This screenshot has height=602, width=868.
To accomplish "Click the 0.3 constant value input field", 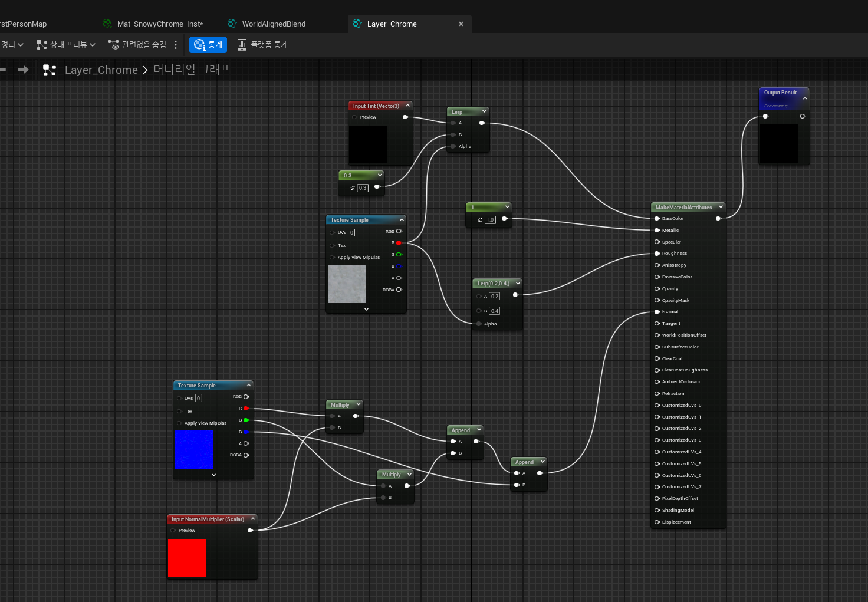I will 363,188.
